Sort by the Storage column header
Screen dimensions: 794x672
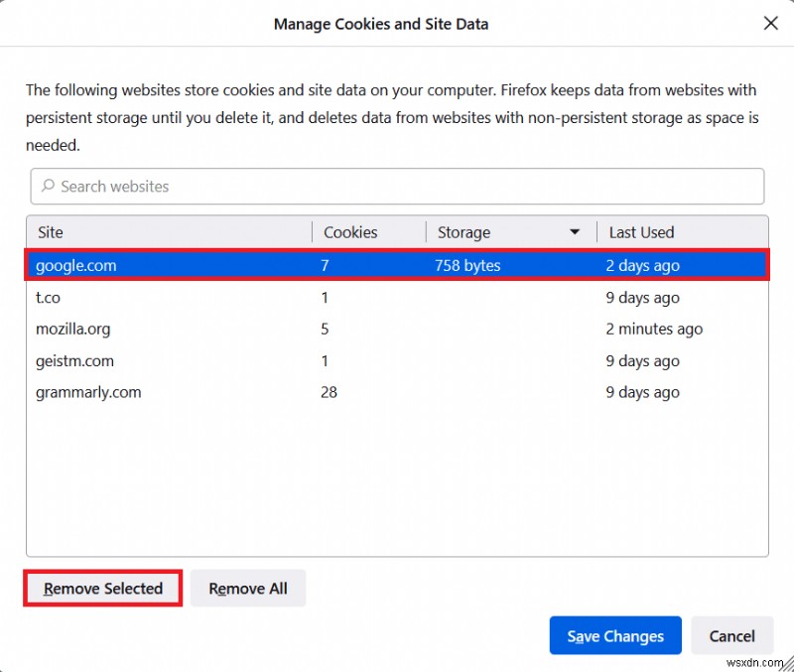(x=463, y=231)
